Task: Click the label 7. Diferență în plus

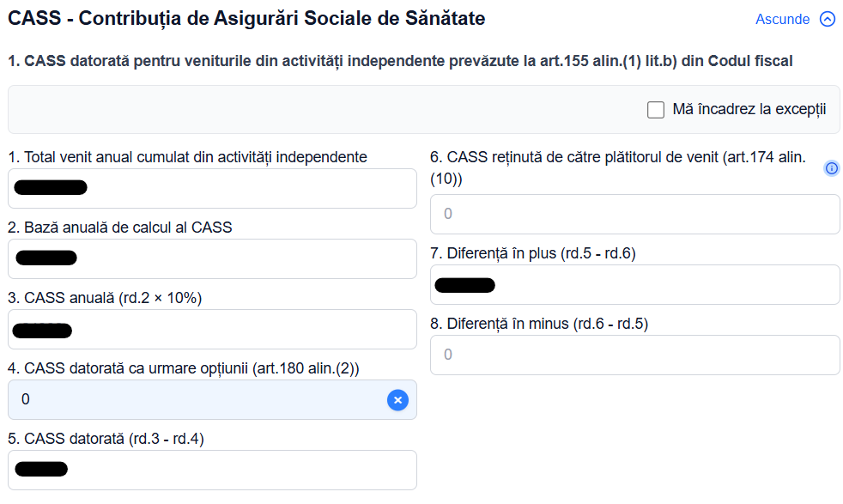Action: tap(533, 253)
